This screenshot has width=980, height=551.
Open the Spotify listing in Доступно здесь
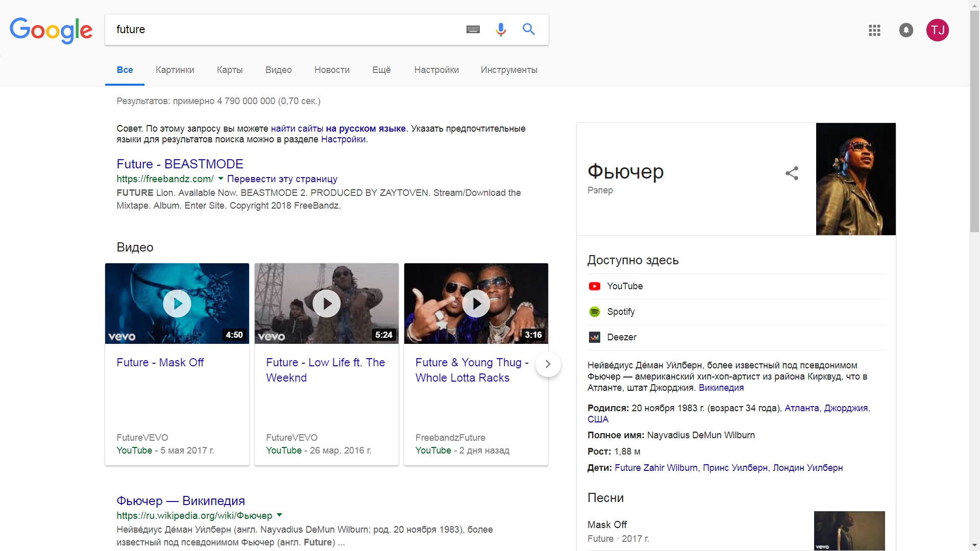[620, 312]
